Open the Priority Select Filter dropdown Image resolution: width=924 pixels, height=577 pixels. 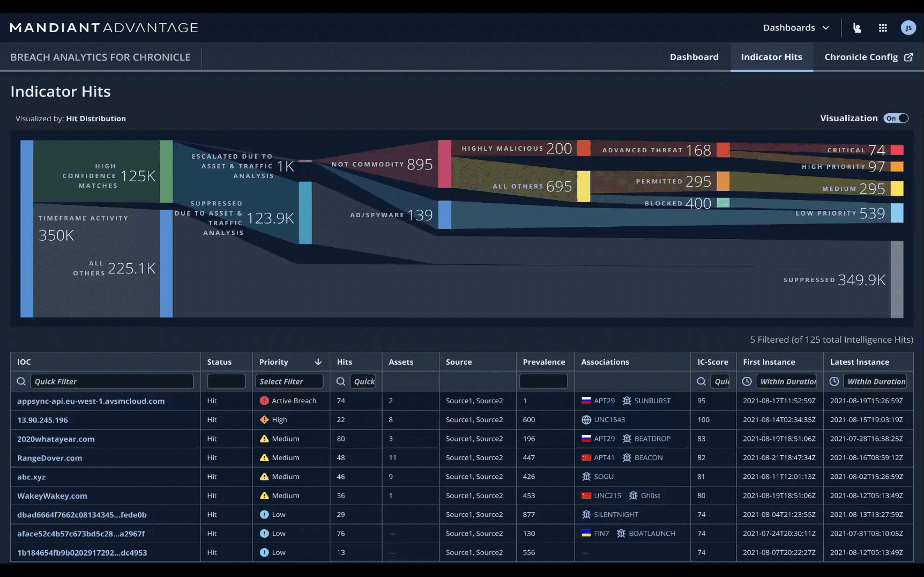(x=289, y=381)
